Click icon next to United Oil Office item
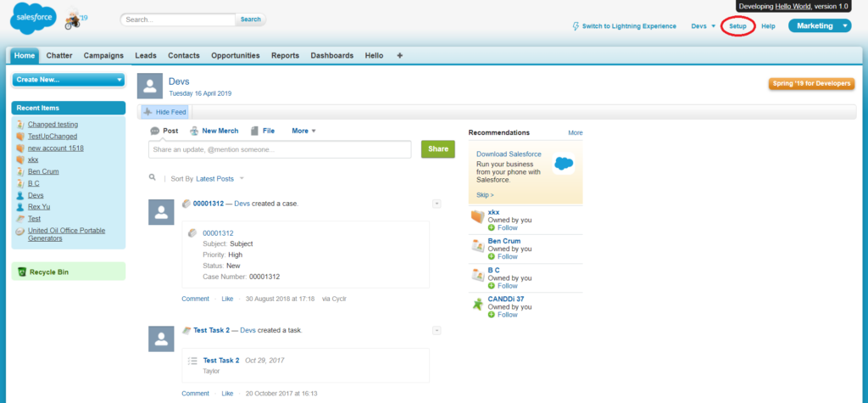868x403 pixels. 20,231
